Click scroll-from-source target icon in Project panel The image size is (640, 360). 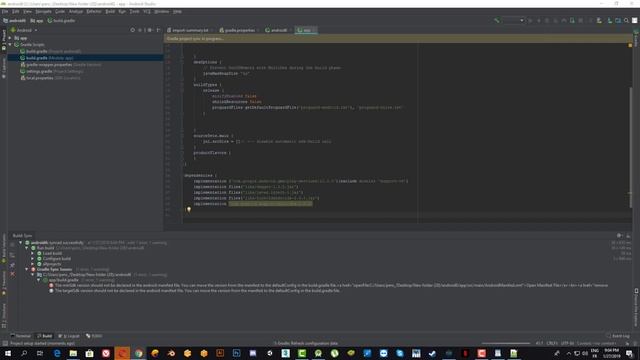133,30
